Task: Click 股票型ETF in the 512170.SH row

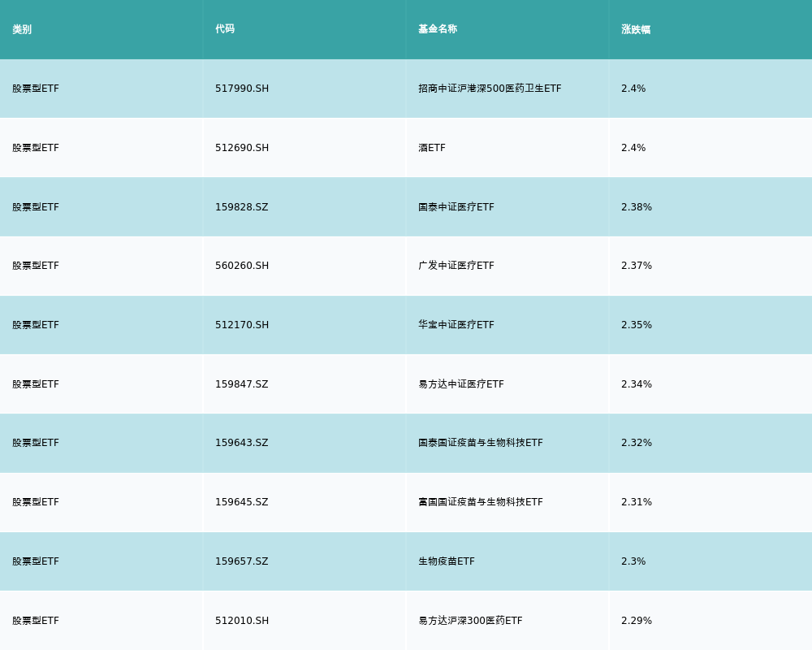Action: click(36, 325)
